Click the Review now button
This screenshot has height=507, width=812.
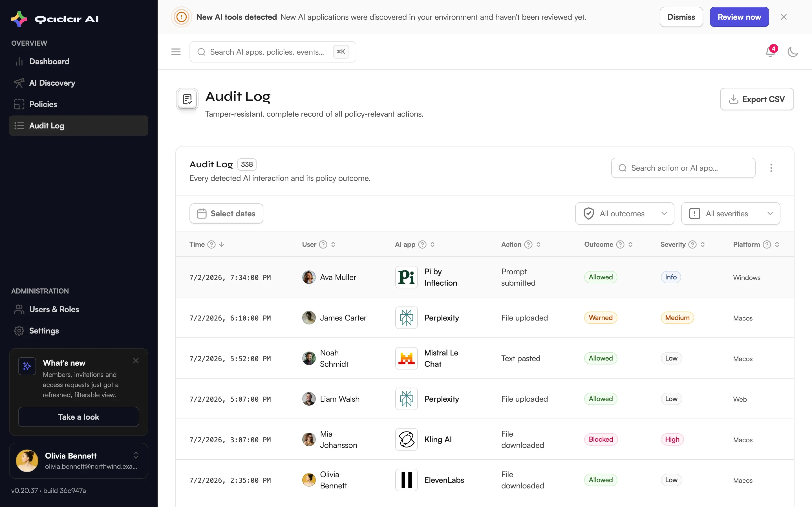(x=739, y=17)
